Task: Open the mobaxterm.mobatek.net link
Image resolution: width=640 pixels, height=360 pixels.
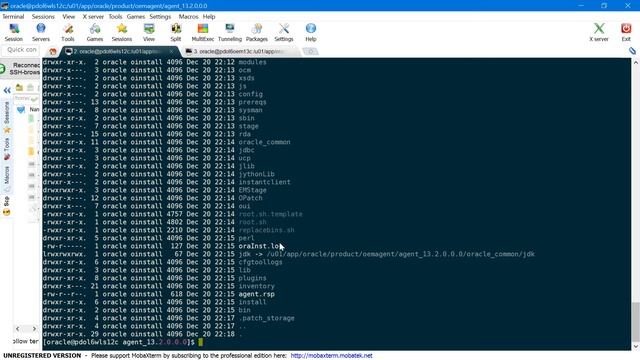Action: pyautogui.click(x=331, y=356)
